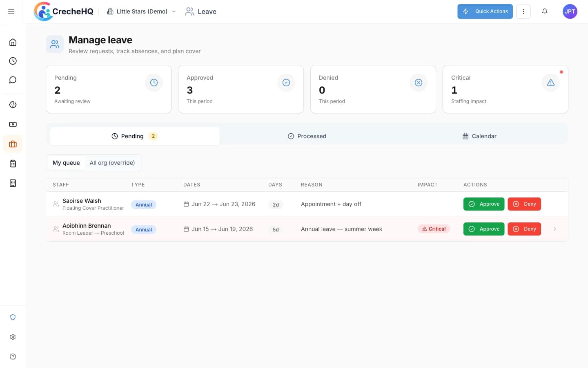Open the Little Stars (Demo) organization dropdown
This screenshot has width=588, height=368.
(141, 11)
